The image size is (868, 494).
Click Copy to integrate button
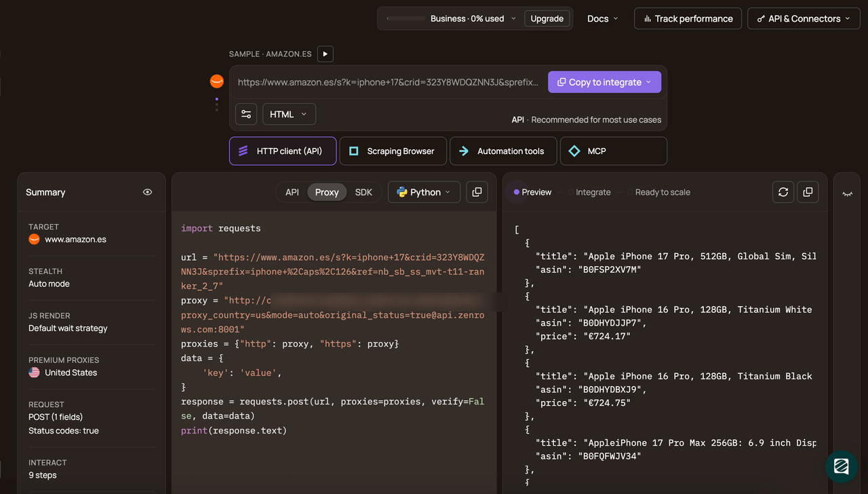(604, 82)
